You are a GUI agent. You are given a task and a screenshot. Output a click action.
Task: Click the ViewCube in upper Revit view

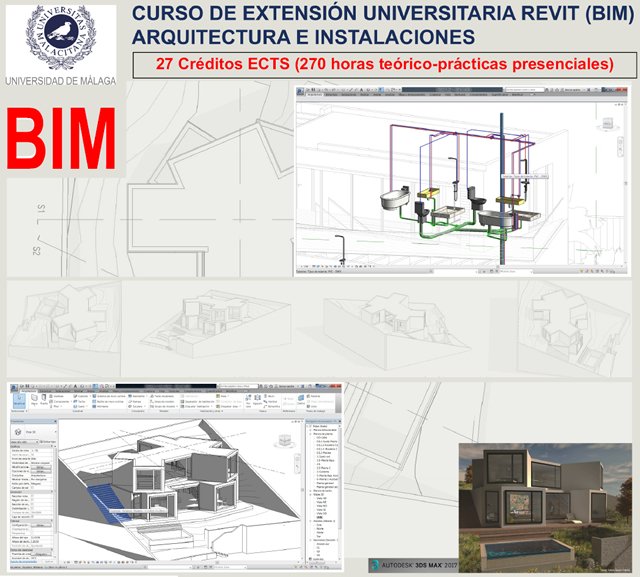(x=609, y=123)
